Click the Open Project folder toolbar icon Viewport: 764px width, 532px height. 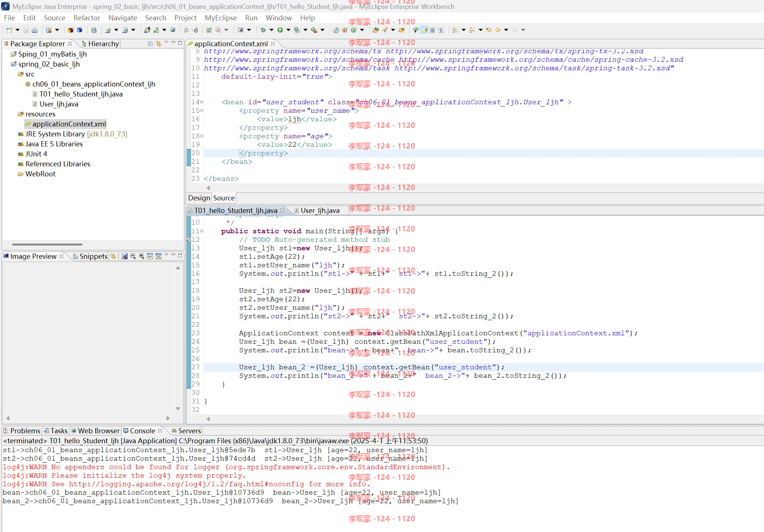402,30
